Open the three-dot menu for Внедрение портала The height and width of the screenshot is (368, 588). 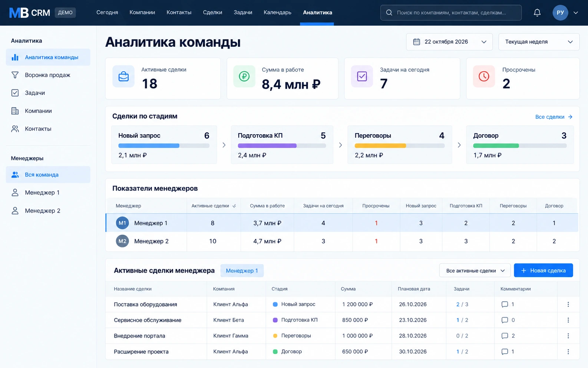568,336
